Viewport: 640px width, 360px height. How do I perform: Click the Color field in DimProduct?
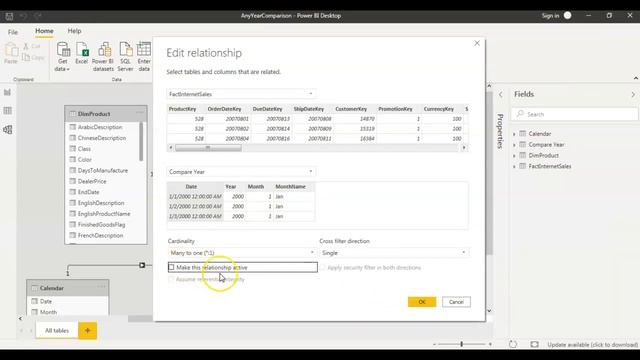tap(85, 160)
